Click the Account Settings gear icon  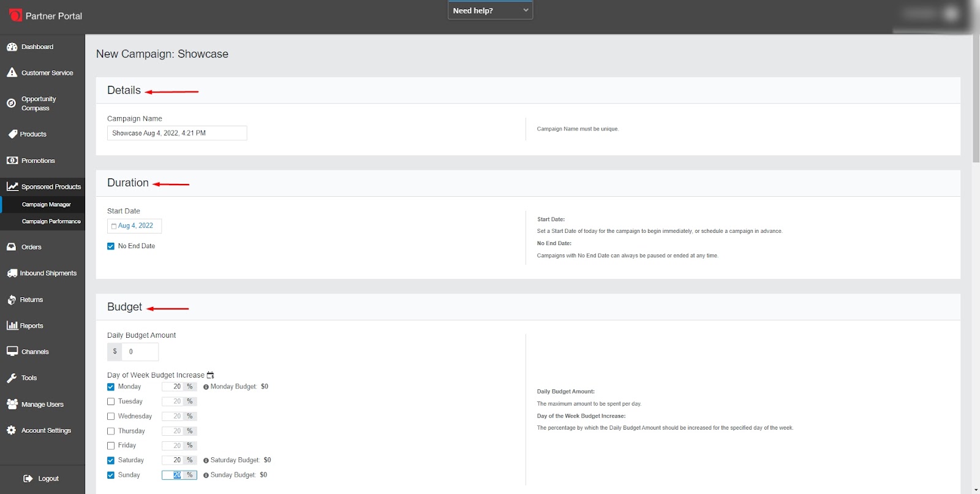coord(12,430)
